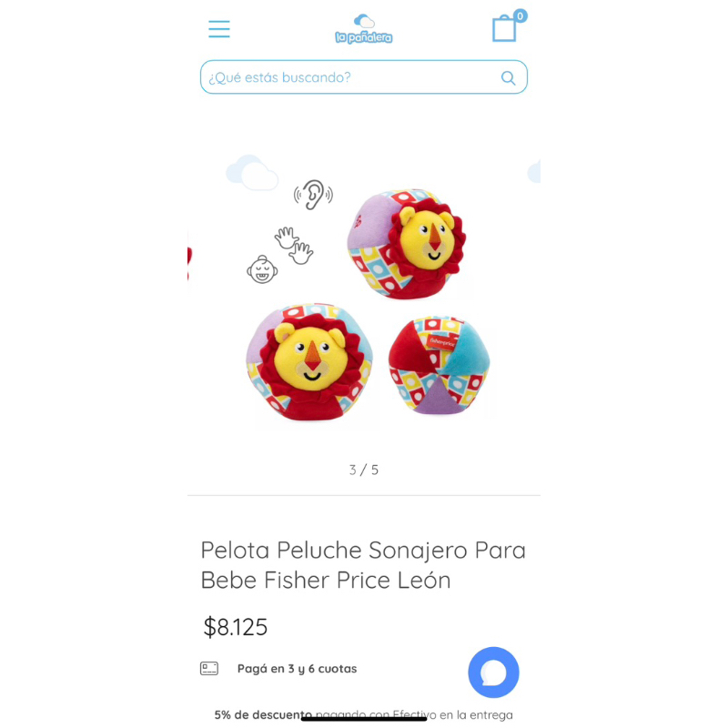
Task: Open the hamburger menu
Action: 218,29
